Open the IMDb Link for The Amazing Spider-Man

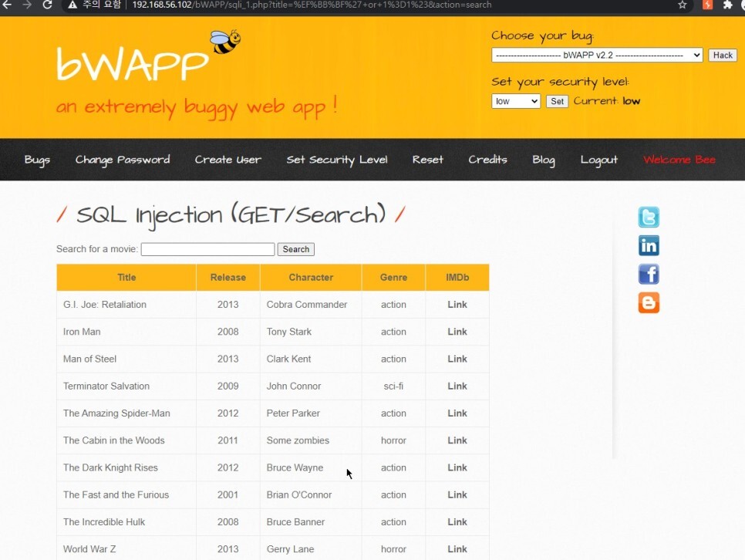[457, 413]
